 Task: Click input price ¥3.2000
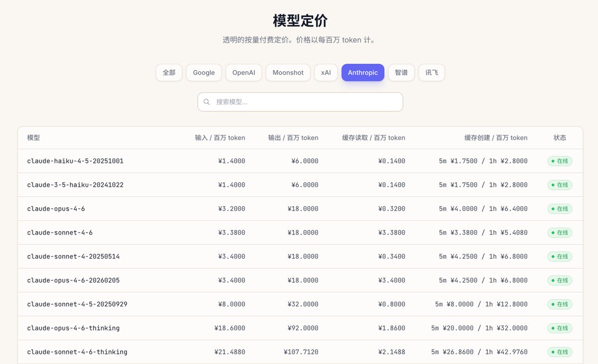pyautogui.click(x=232, y=209)
